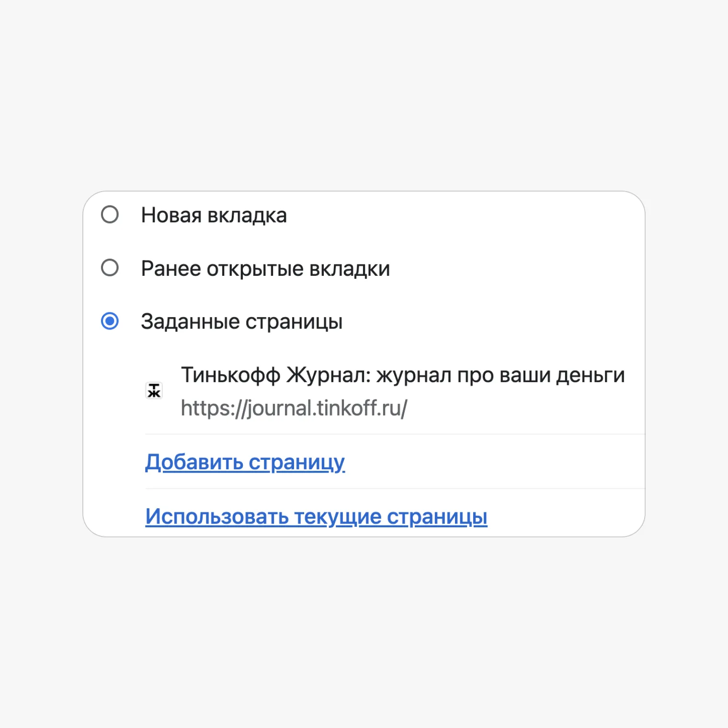Select the Тинькофф Журнал page title

(403, 375)
